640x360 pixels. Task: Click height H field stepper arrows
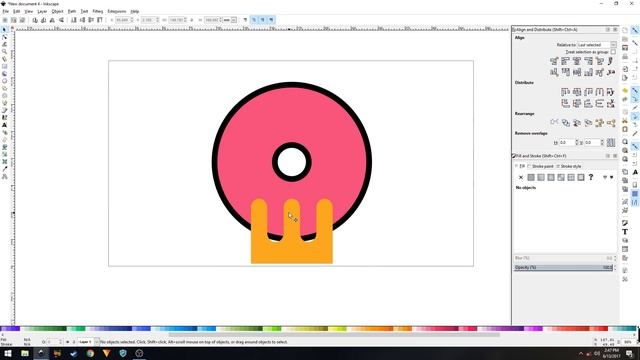pos(221,20)
